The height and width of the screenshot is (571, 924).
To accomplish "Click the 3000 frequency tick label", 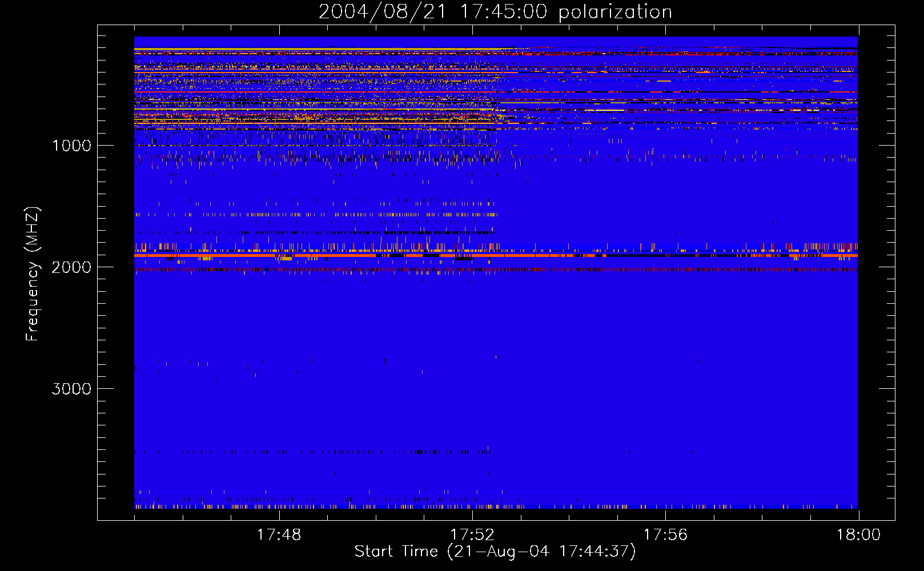I will click(x=71, y=389).
